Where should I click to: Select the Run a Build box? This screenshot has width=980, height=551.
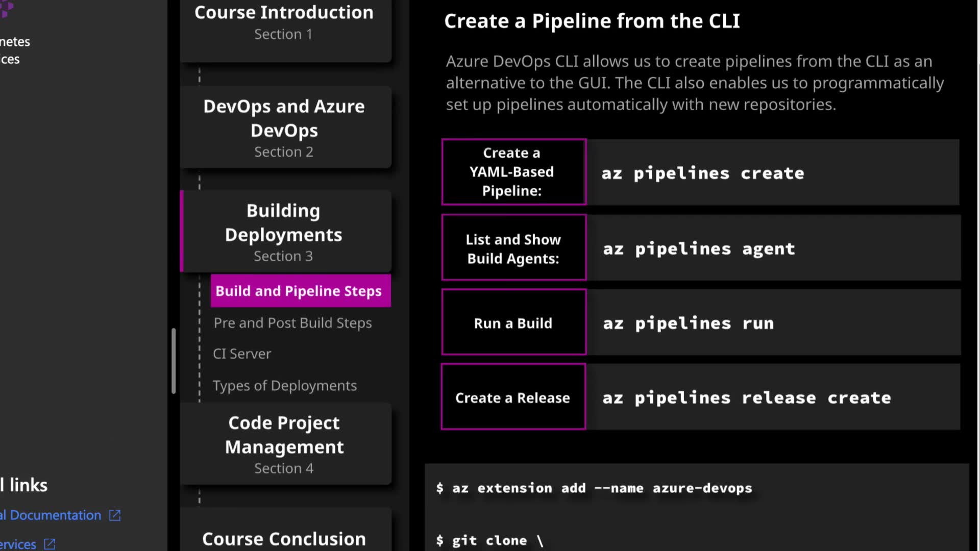513,323
